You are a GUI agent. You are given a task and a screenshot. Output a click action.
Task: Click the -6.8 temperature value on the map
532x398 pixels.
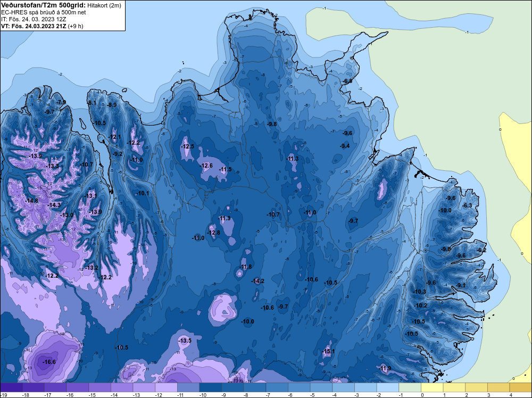click(347, 81)
